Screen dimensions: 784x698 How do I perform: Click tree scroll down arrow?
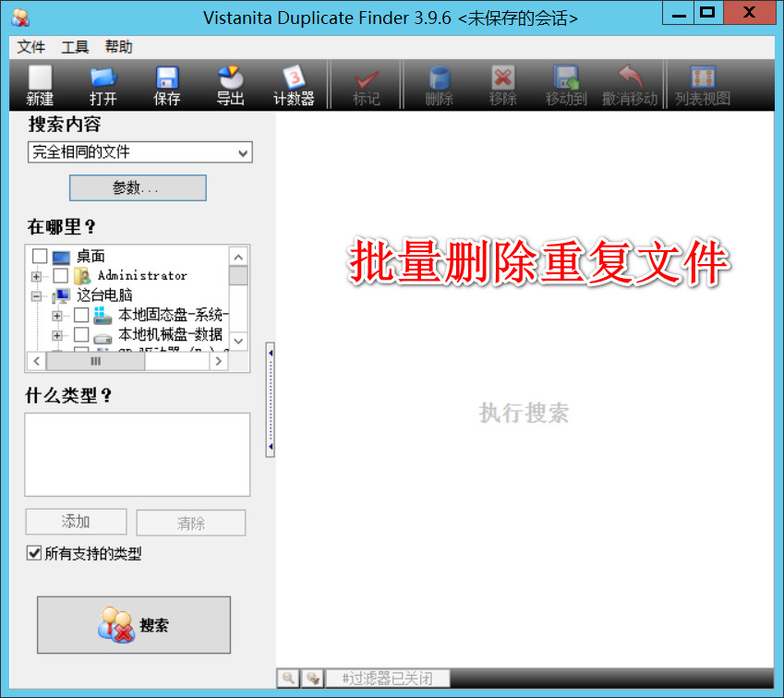tap(238, 341)
